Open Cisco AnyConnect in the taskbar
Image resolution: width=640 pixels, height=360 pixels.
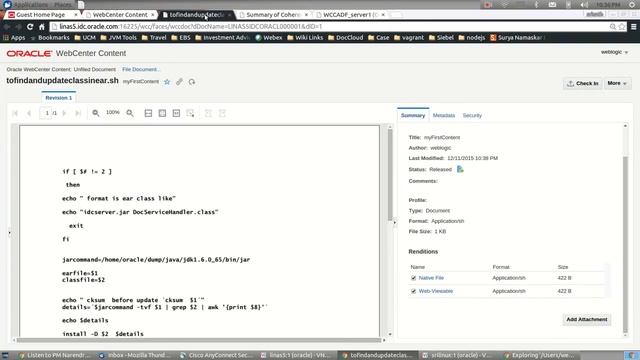216,356
